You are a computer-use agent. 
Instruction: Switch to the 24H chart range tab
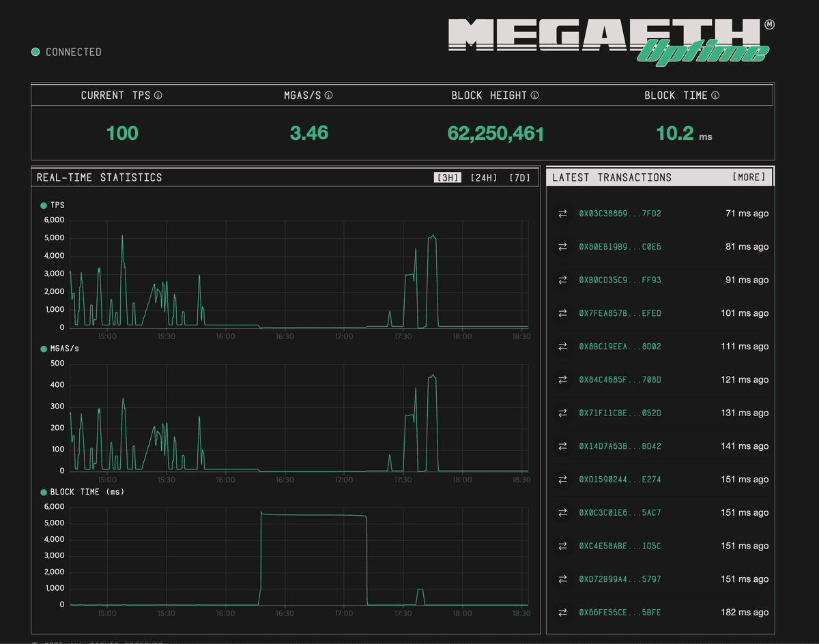pos(483,177)
